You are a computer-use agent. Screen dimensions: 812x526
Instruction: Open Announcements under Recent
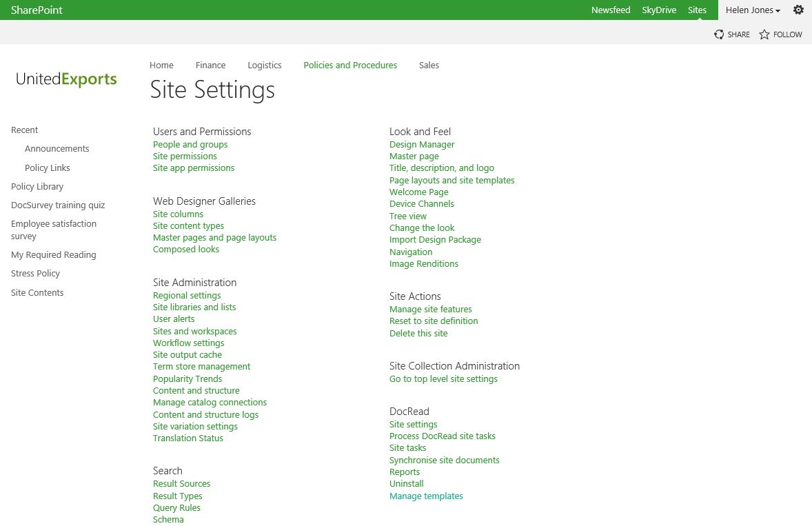coord(57,149)
